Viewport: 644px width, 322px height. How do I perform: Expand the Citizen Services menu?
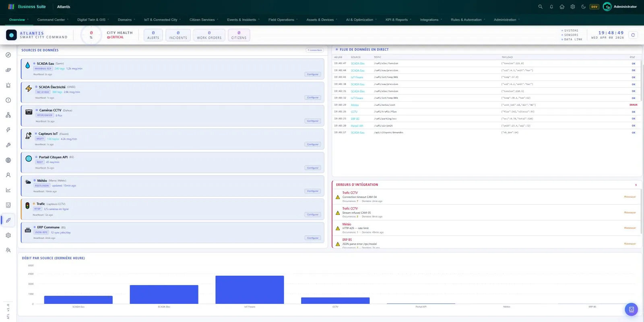click(x=204, y=20)
